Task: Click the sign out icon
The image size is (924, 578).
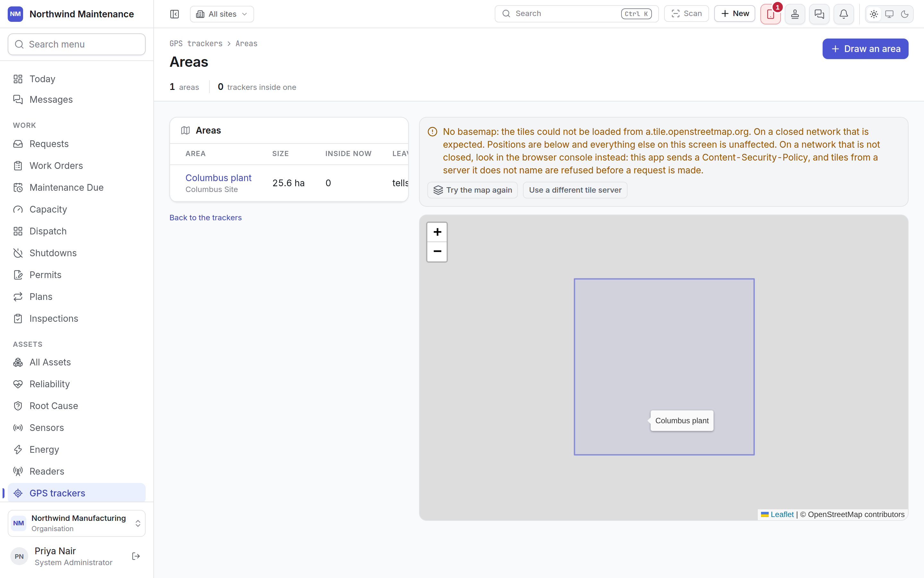Action: point(136,556)
